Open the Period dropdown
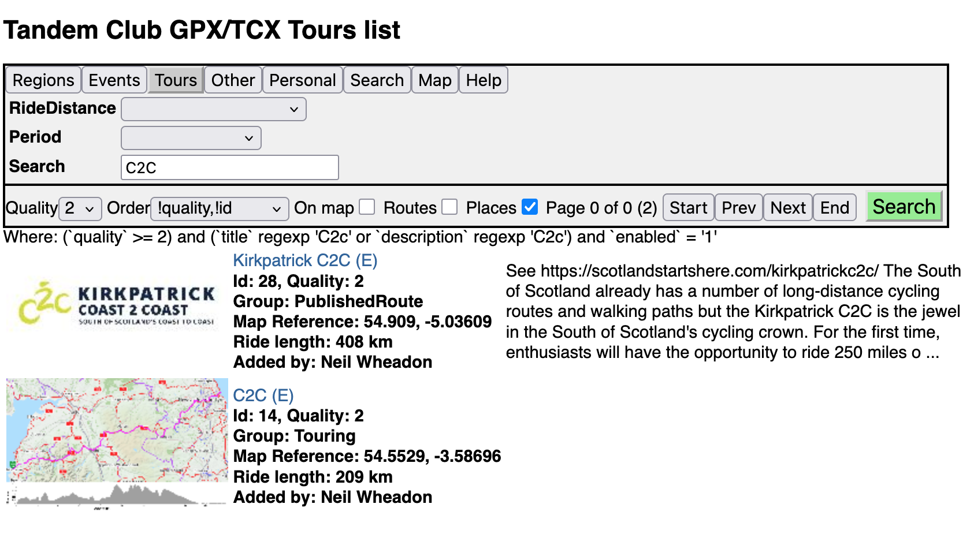 pyautogui.click(x=191, y=138)
